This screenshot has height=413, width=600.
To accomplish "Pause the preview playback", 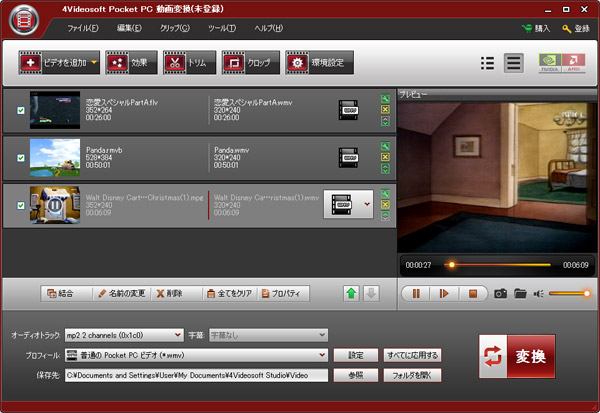I will pyautogui.click(x=416, y=294).
